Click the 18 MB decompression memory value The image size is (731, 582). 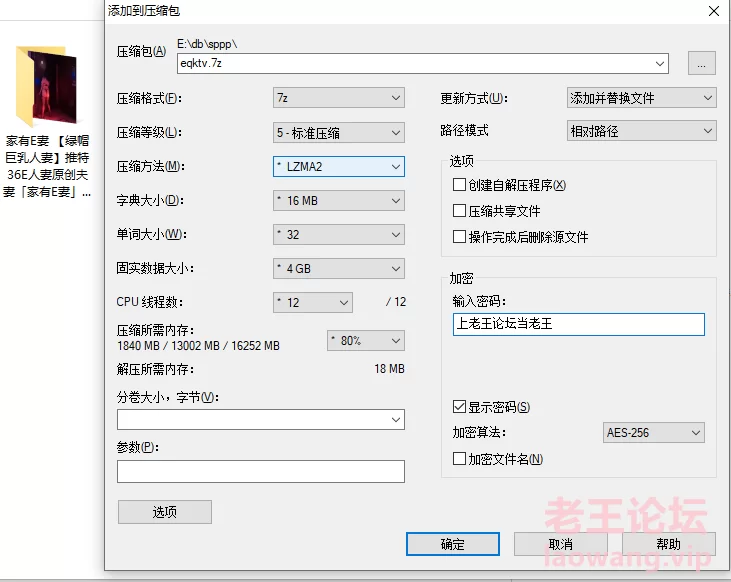[389, 369]
